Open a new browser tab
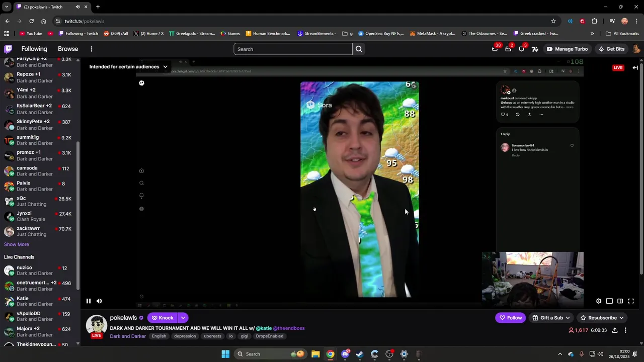Screen dimensions: 644x362 (x=98, y=7)
